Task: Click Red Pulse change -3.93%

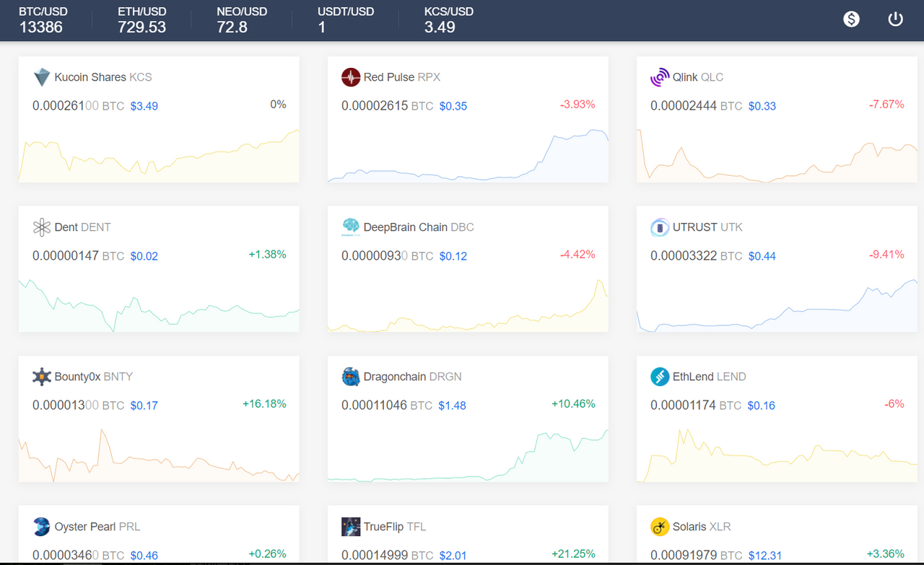Action: (577, 105)
